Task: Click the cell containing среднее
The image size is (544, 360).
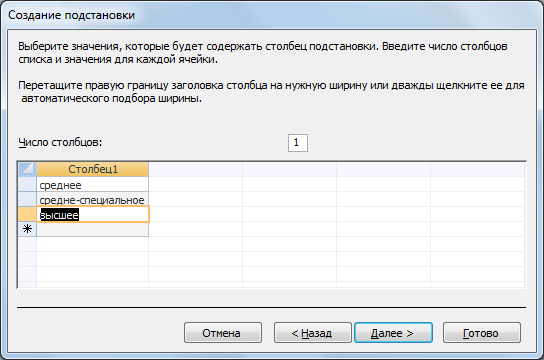Action: click(93, 184)
